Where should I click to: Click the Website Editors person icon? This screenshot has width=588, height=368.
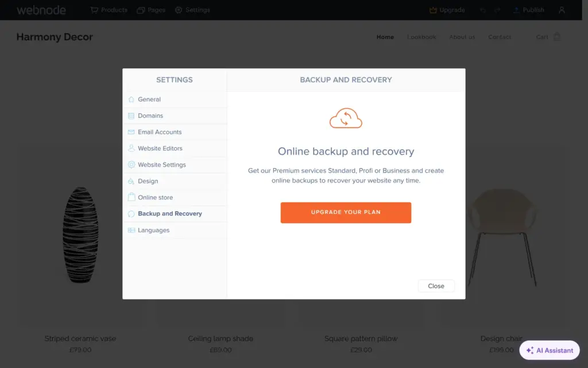pos(131,148)
